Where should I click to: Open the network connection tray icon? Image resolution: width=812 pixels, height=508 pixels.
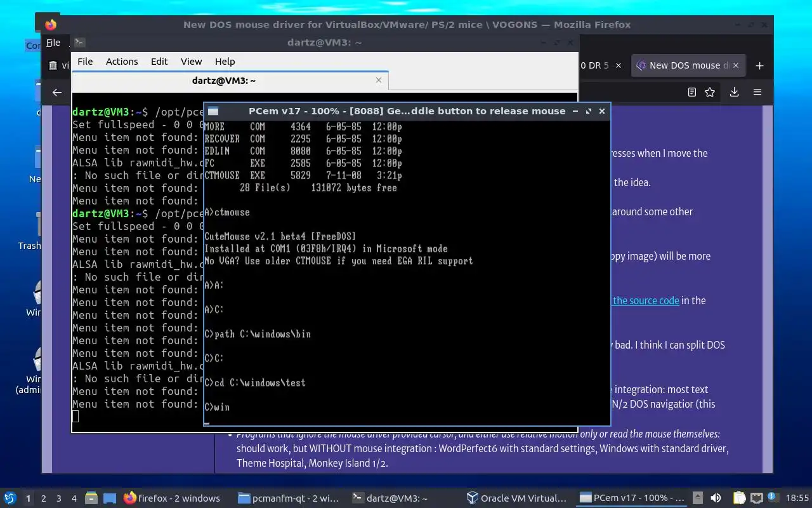(756, 498)
